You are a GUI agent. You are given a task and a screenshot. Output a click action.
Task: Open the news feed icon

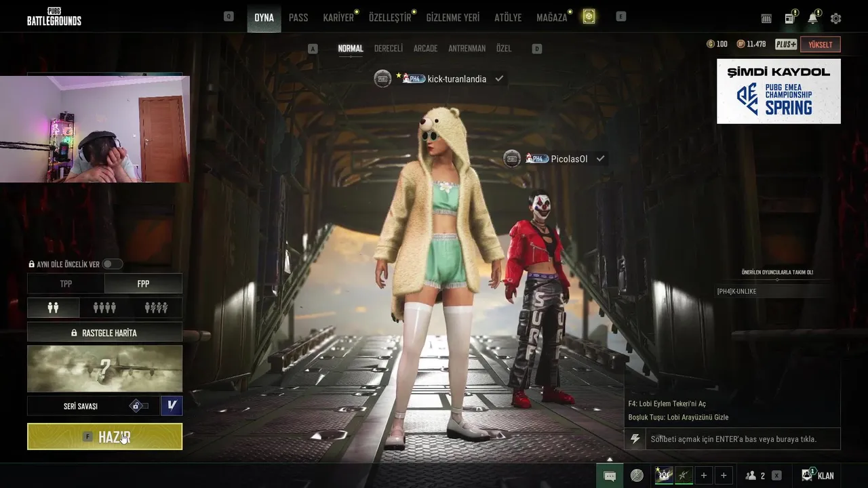pos(790,18)
